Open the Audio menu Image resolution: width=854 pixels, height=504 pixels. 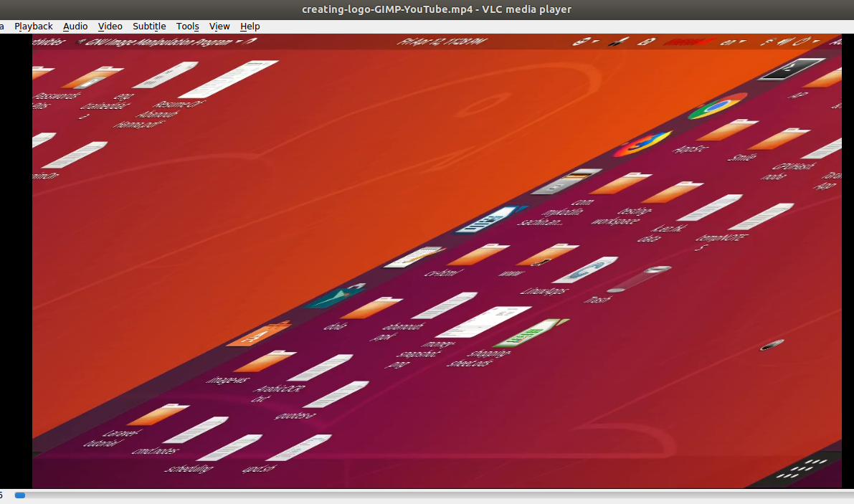point(75,26)
